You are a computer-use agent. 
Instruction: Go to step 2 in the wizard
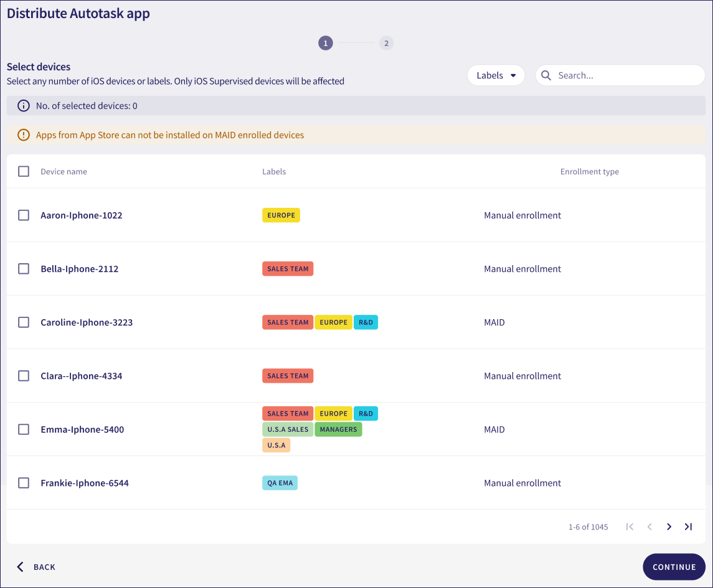386,43
